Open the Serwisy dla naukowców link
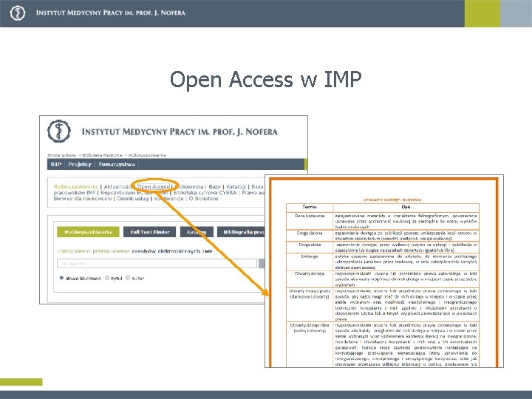The width and height of the screenshot is (532, 399). tap(83, 199)
